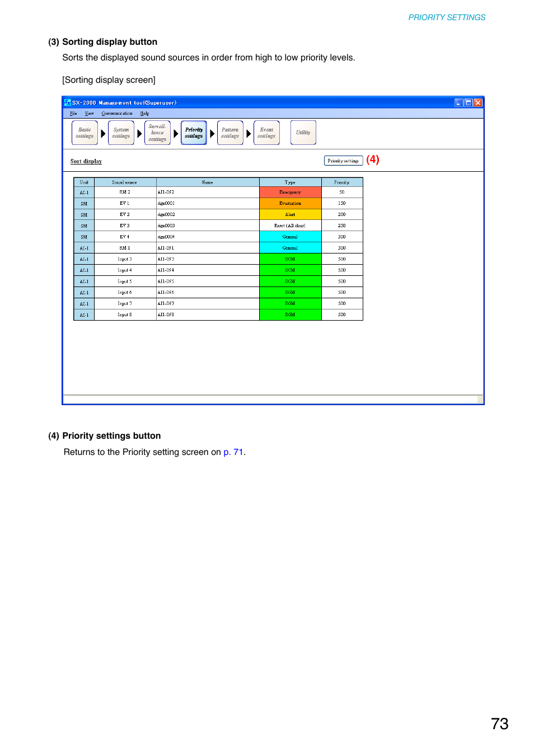Open the Help menu
Screen dimensions: 534x756
pos(144,114)
